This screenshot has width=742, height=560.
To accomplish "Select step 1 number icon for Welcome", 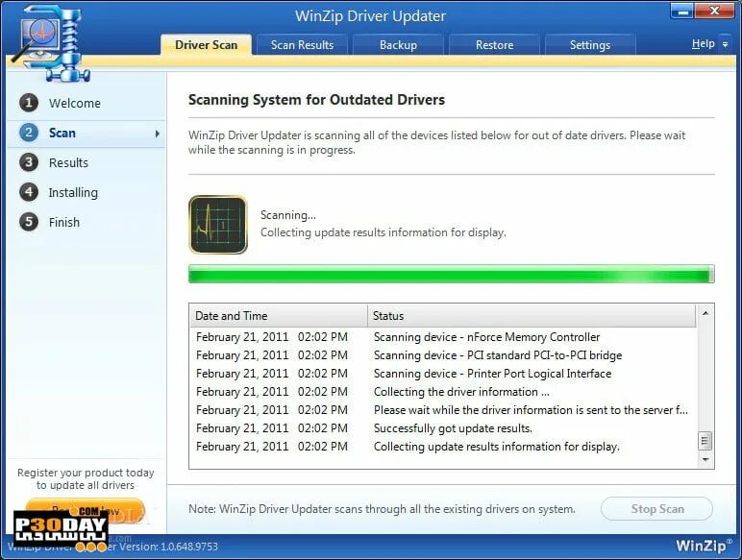I will pos(29,103).
